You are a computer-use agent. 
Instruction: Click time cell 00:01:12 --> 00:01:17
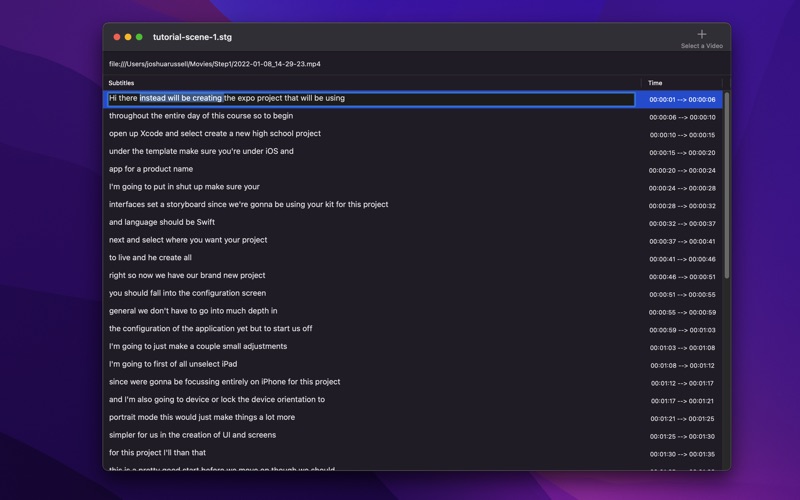(682, 383)
